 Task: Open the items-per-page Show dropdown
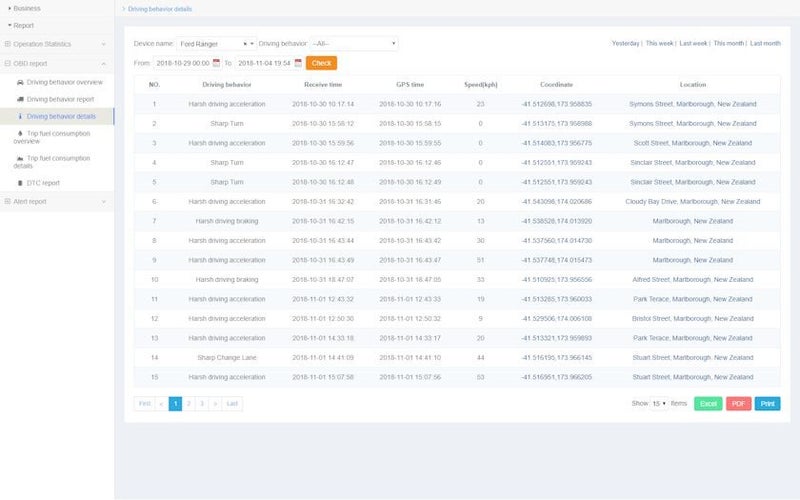[x=659, y=404]
